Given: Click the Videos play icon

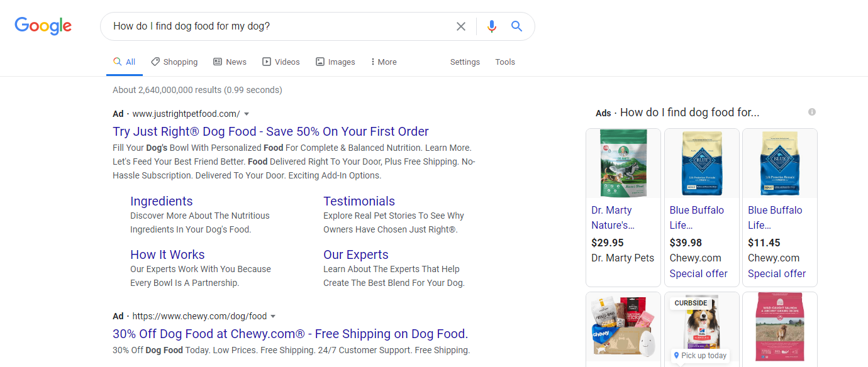Looking at the screenshot, I should click(267, 62).
